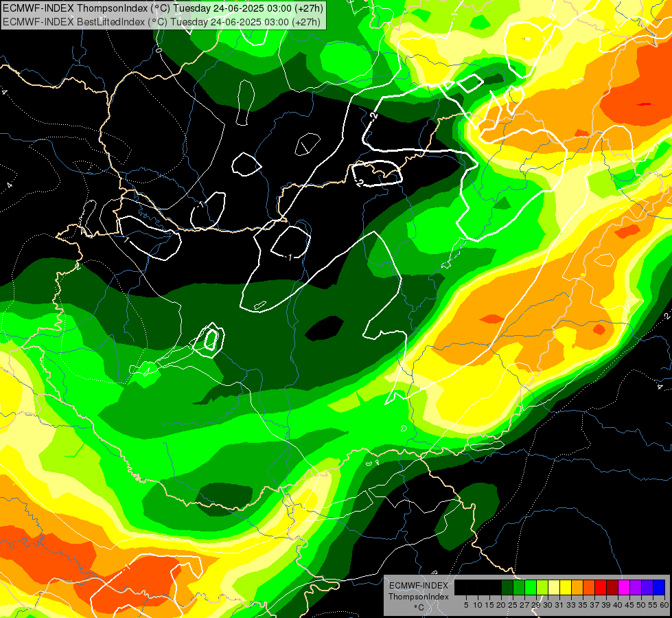672x618 pixels.
Task: Click the pale yellow 30–31 legend swatch
Action: (554, 587)
